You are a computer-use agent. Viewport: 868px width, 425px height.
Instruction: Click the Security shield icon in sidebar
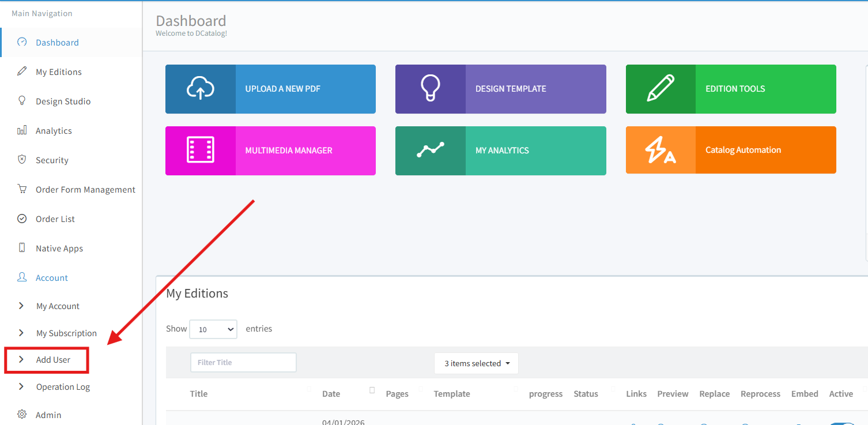[22, 160]
